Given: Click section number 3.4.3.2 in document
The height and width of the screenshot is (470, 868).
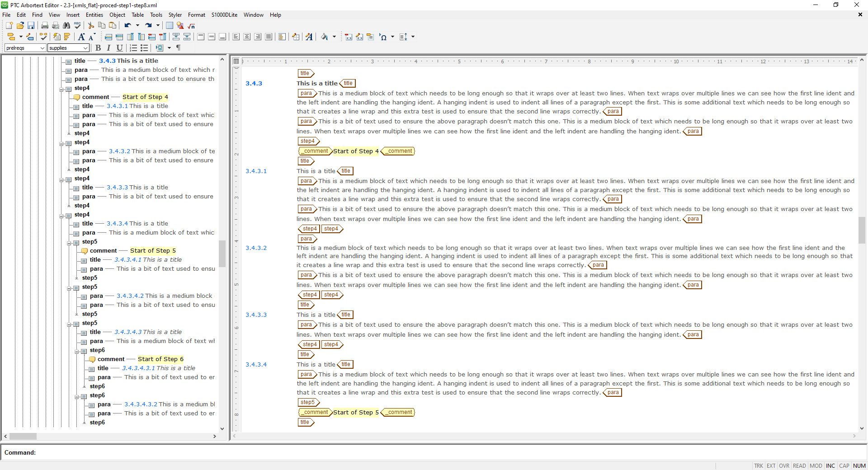Looking at the screenshot, I should [256, 248].
